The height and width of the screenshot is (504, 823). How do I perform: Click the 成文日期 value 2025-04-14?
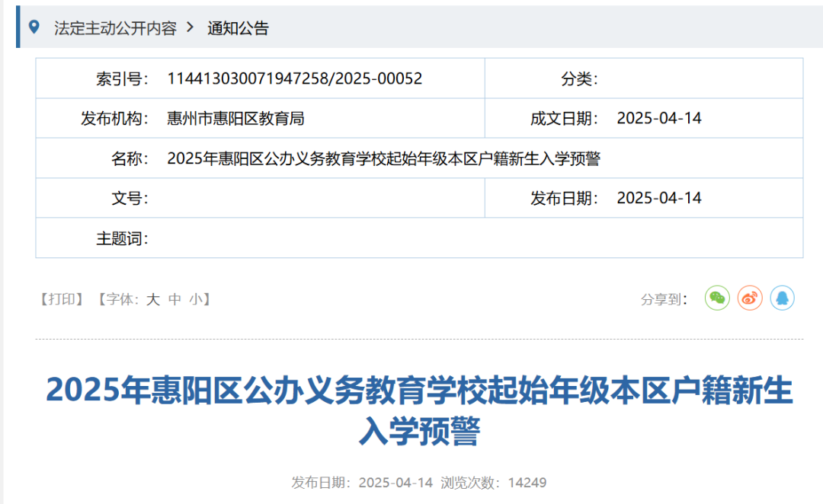point(659,119)
